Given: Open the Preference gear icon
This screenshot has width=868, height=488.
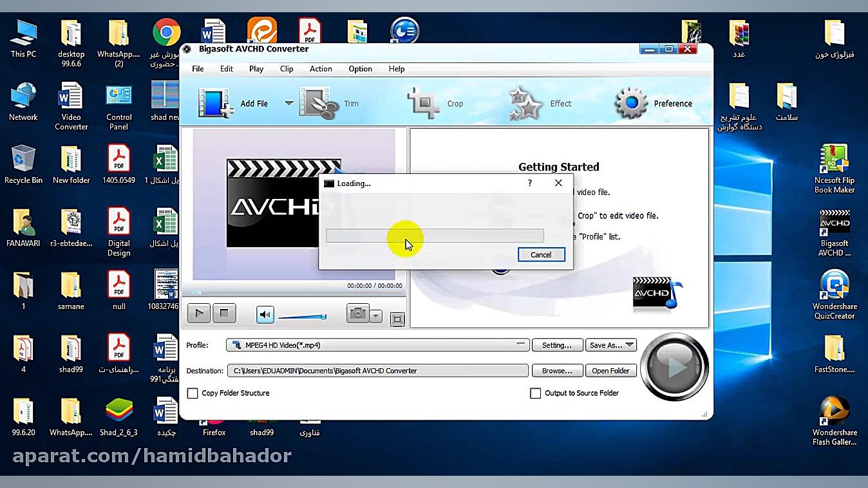Looking at the screenshot, I should 631,104.
